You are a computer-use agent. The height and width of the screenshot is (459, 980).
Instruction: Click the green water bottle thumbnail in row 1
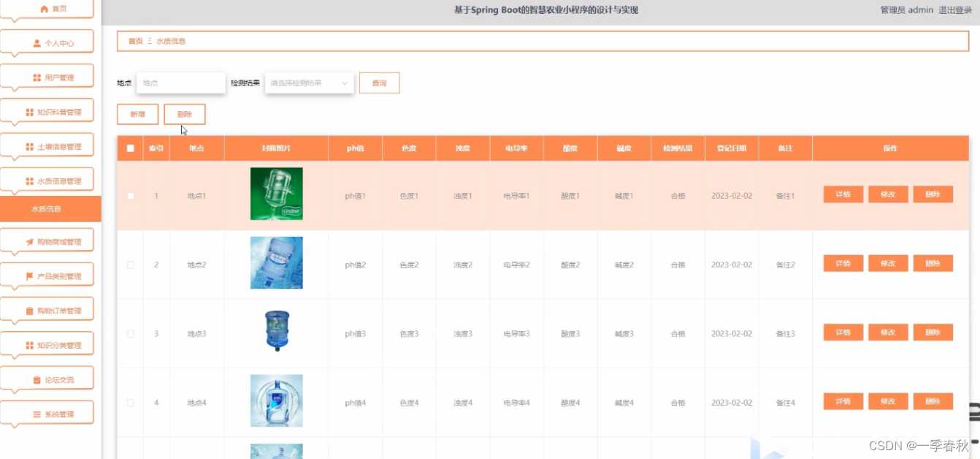coord(276,194)
